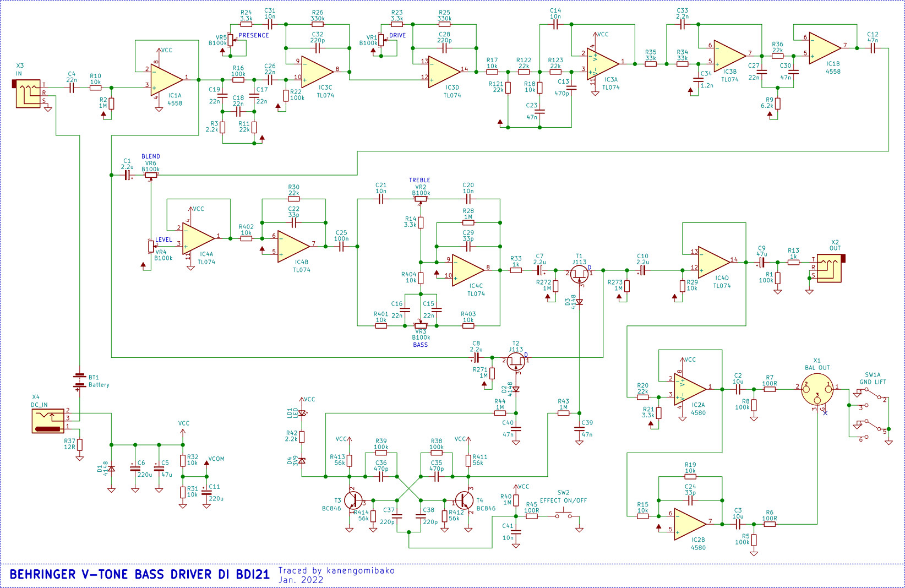The height and width of the screenshot is (588, 905).
Task: Select the R10 10k resistor
Action: tap(95, 88)
